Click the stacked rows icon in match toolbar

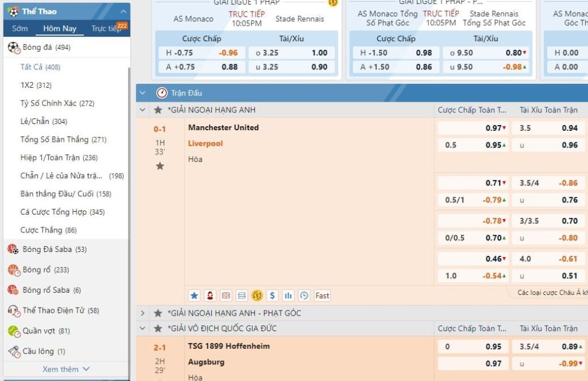(242, 296)
